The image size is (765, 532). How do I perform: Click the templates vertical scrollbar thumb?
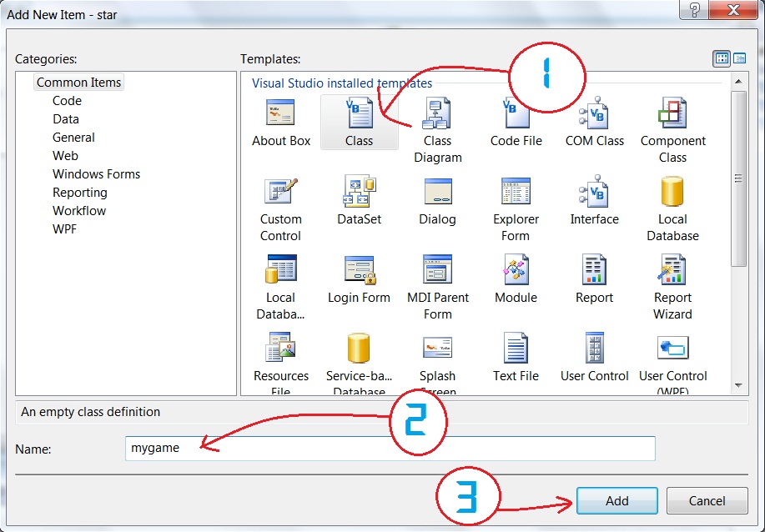[738, 178]
